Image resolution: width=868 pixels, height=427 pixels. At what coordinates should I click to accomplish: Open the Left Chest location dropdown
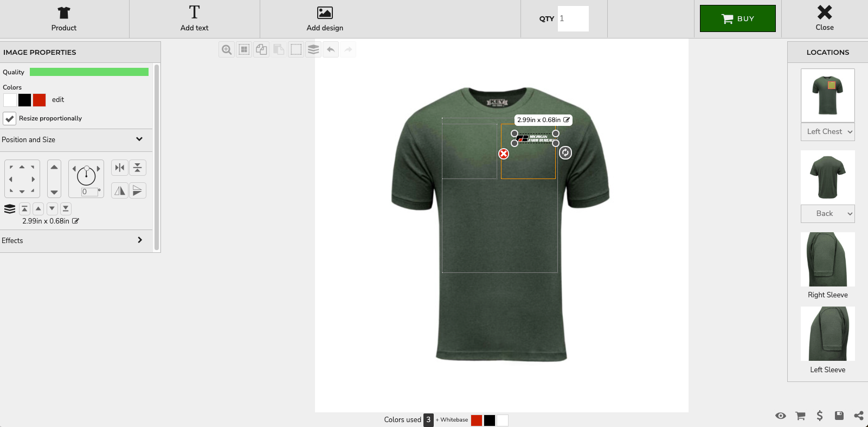[x=828, y=132]
